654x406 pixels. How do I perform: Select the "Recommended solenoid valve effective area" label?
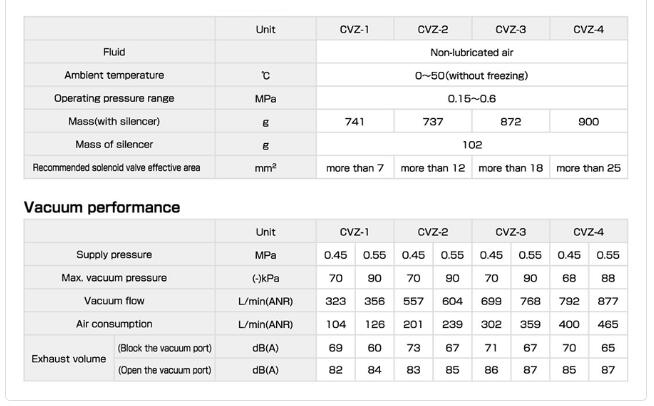tap(117, 168)
